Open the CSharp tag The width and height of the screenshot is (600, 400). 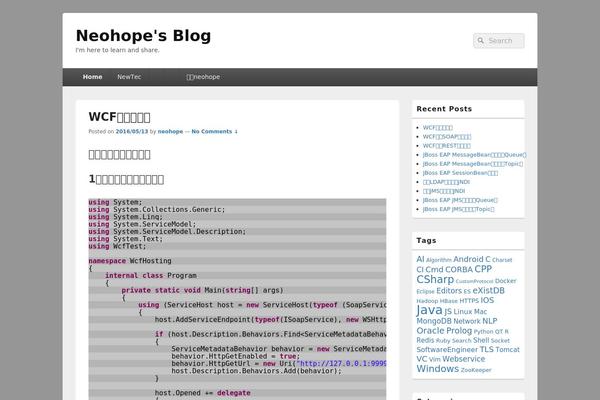pos(435,279)
